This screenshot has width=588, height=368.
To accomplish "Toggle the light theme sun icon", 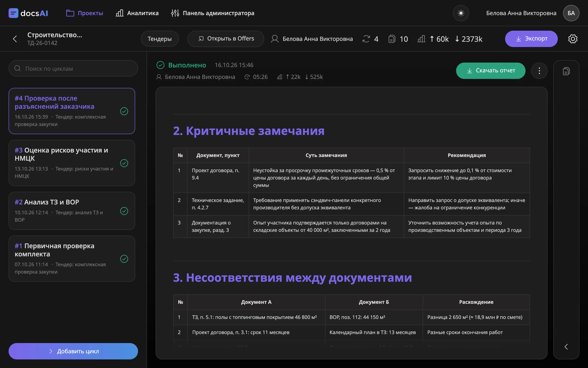I will [461, 13].
